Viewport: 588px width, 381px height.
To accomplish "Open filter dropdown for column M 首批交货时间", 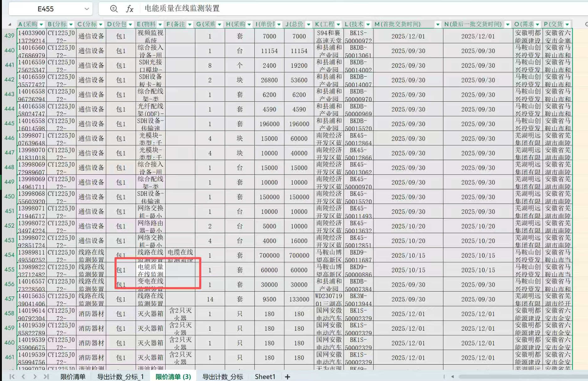I will [x=438, y=24].
